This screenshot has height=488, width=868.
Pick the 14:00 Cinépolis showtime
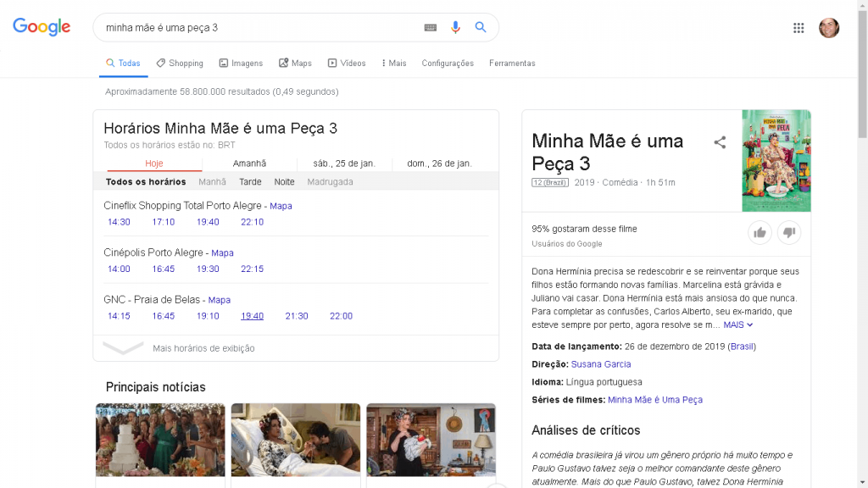coord(119,269)
